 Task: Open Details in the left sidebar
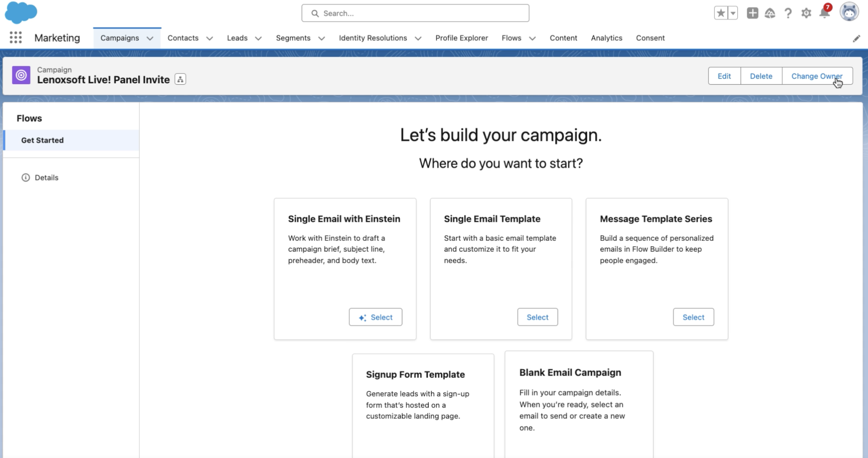point(46,178)
